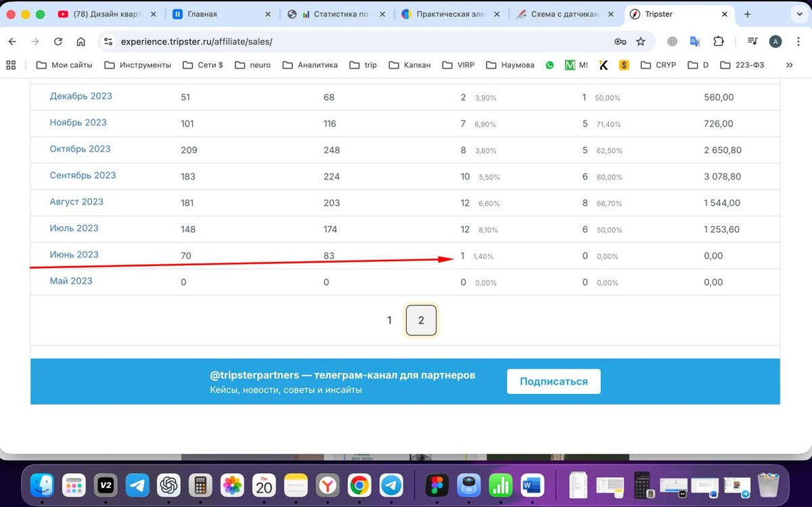Open the Май 2023 month link
This screenshot has width=812, height=507.
pos(71,281)
